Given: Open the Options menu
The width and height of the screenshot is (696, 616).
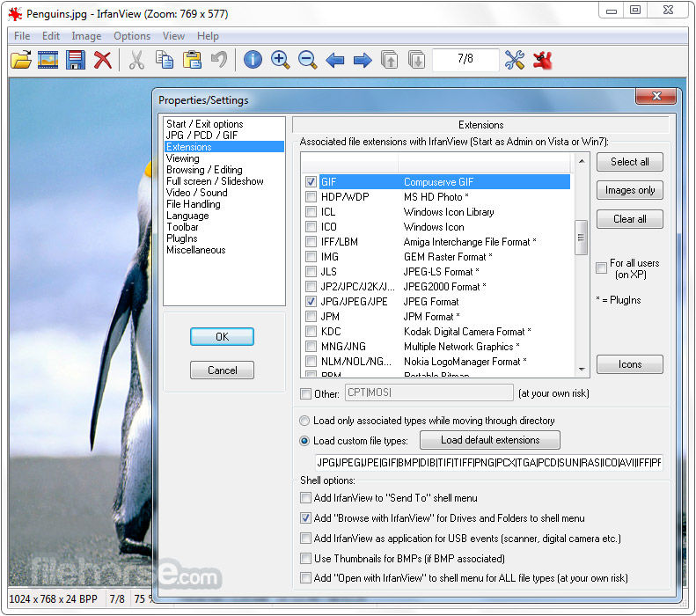Looking at the screenshot, I should (132, 36).
